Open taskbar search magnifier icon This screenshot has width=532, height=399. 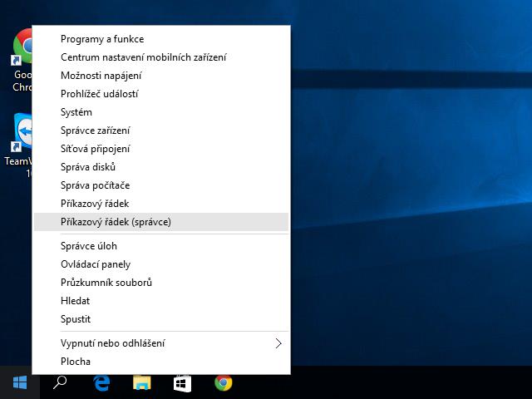[x=60, y=382]
